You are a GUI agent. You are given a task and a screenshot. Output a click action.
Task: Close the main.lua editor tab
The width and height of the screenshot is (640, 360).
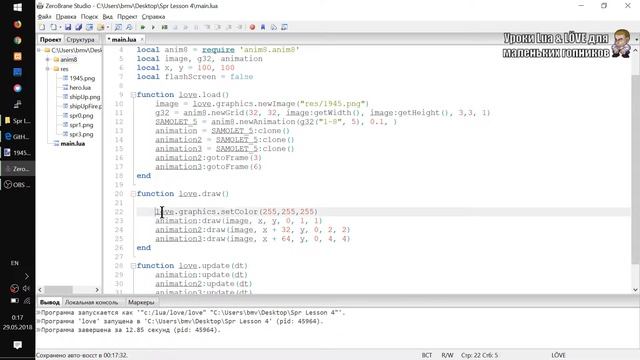click(x=142, y=40)
